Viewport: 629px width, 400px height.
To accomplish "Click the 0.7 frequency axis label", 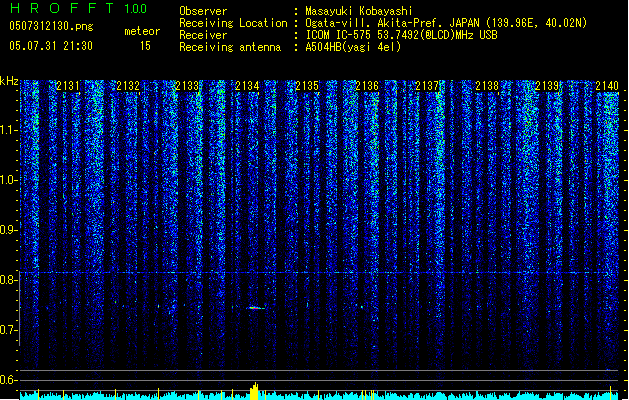I will pos(9,330).
